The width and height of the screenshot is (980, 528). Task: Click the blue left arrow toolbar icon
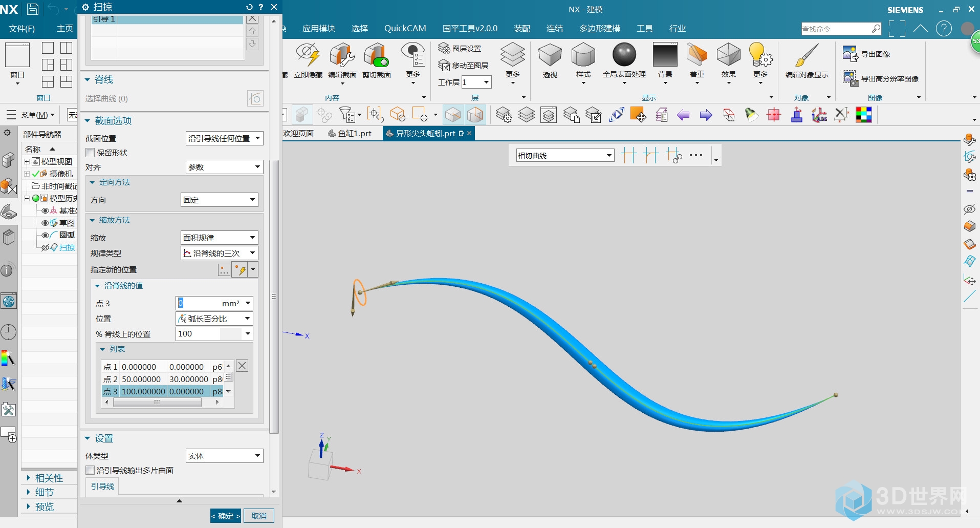(683, 115)
